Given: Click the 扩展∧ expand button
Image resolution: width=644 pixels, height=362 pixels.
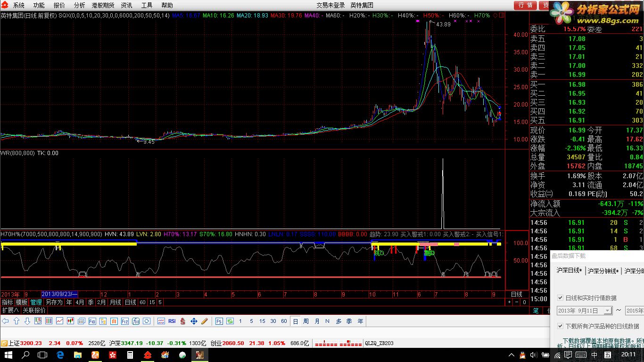Looking at the screenshot, I should pos(10,310).
